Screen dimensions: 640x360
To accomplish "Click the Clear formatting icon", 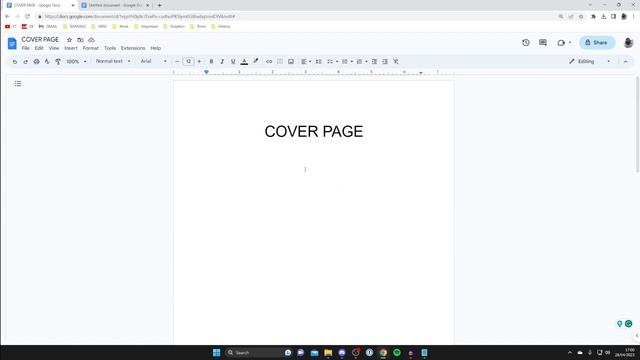I will [396, 62].
